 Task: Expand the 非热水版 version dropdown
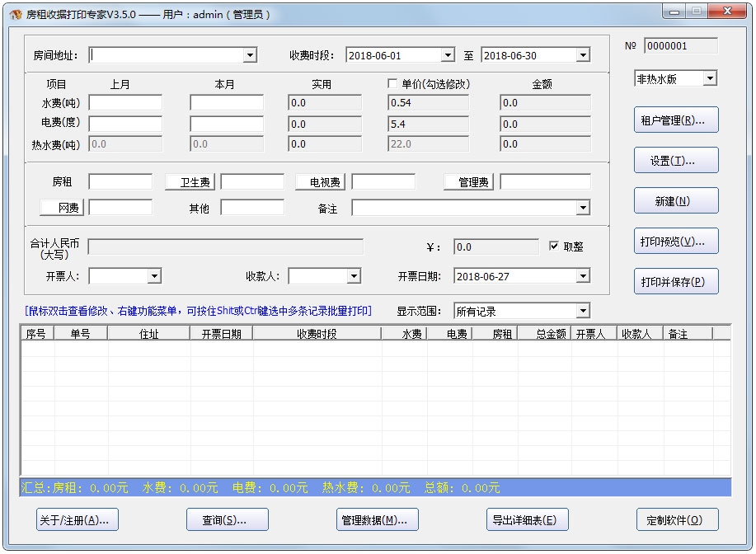click(710, 78)
